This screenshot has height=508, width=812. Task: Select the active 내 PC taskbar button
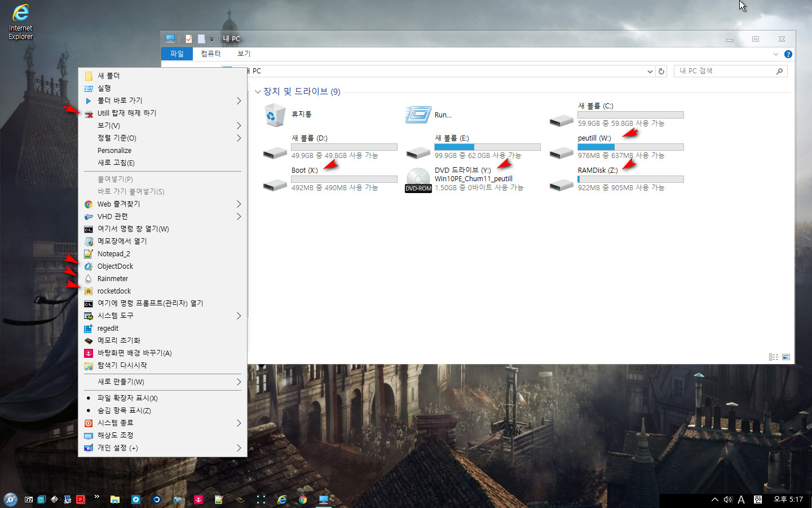tap(324, 500)
